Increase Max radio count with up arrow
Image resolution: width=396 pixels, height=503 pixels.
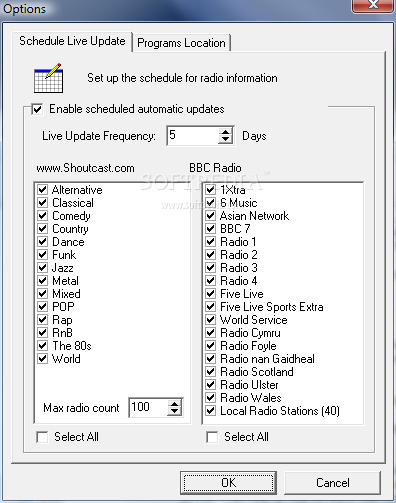pos(175,403)
